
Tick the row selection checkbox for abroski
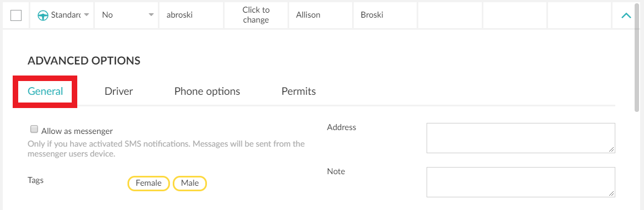[15, 15]
